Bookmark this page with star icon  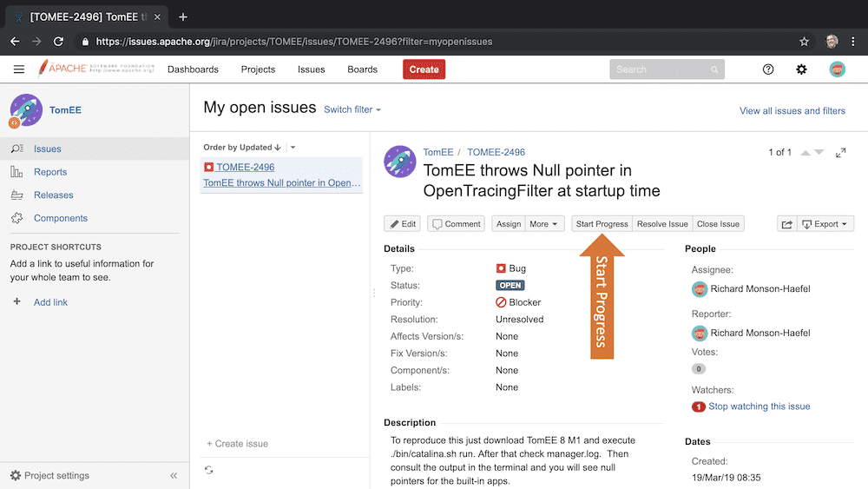pos(805,41)
